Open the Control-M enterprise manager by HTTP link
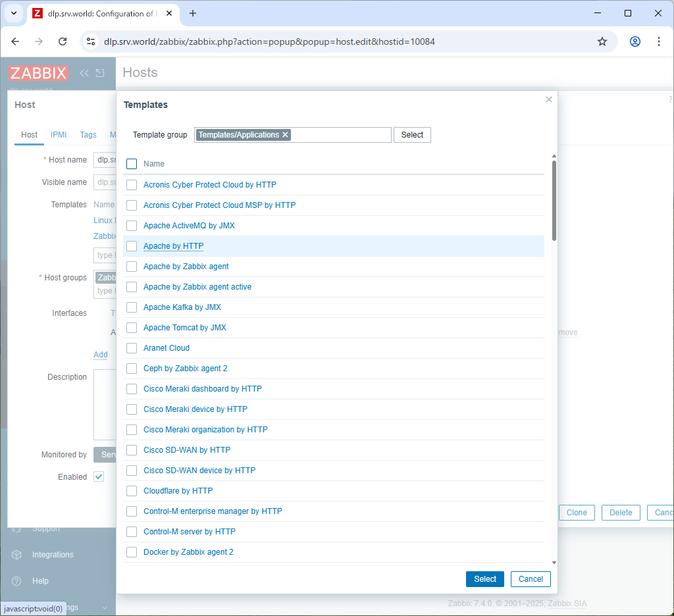Viewport: 674px width, 616px height. coord(213,511)
